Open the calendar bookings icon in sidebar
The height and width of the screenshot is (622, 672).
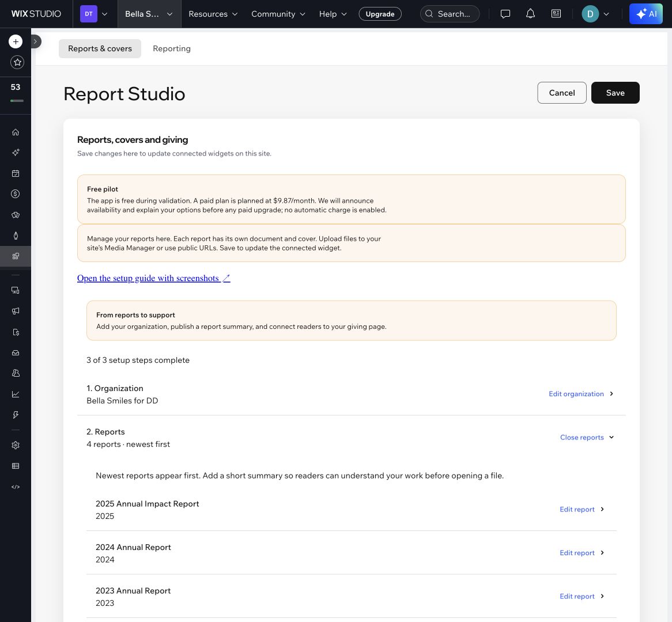[x=16, y=173]
